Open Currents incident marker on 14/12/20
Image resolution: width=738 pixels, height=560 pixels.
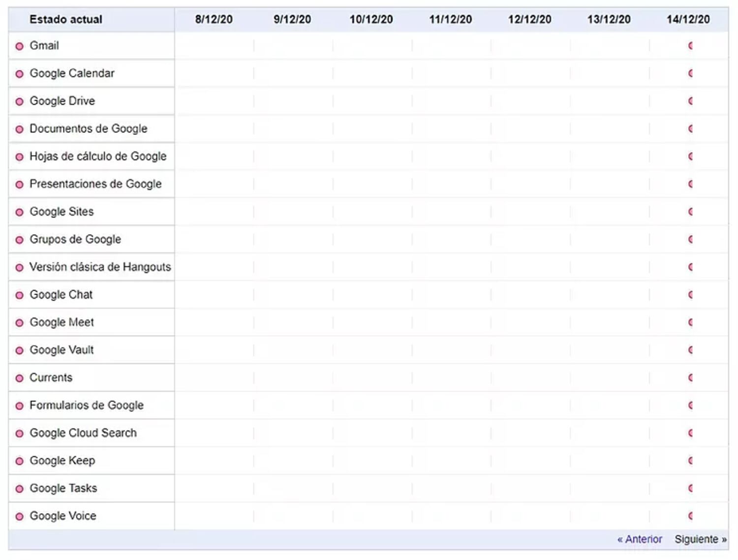691,377
